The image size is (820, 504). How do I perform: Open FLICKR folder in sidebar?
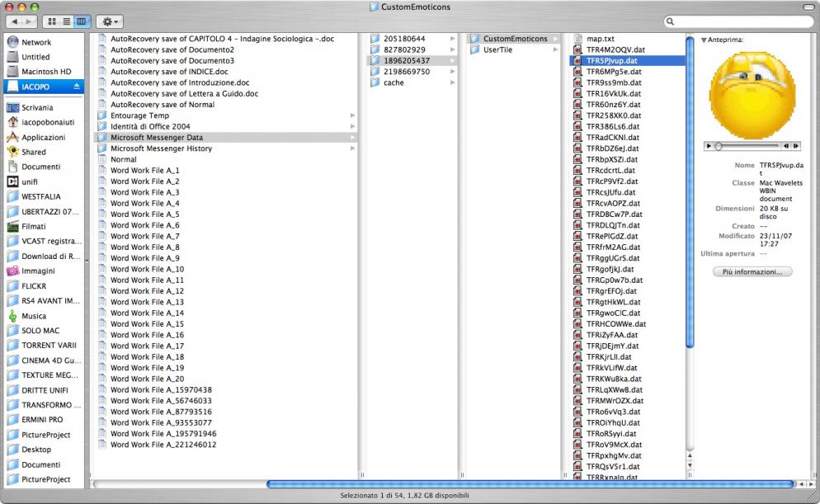[x=34, y=286]
